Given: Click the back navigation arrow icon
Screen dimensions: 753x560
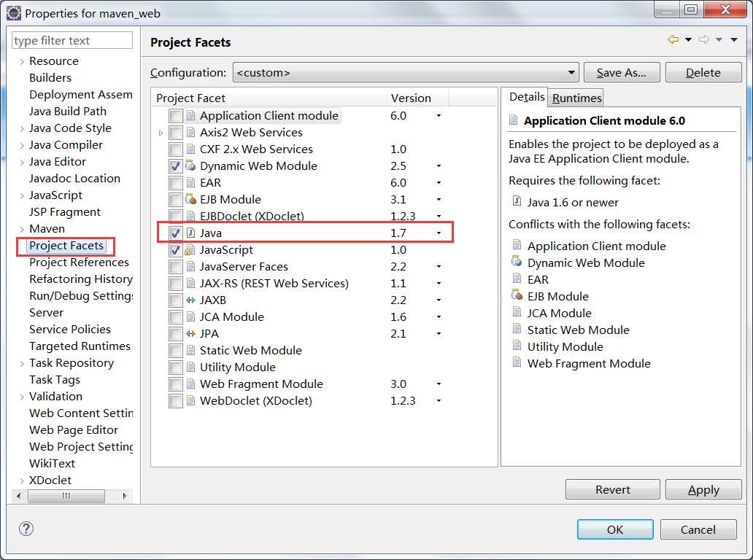Looking at the screenshot, I should tap(673, 40).
